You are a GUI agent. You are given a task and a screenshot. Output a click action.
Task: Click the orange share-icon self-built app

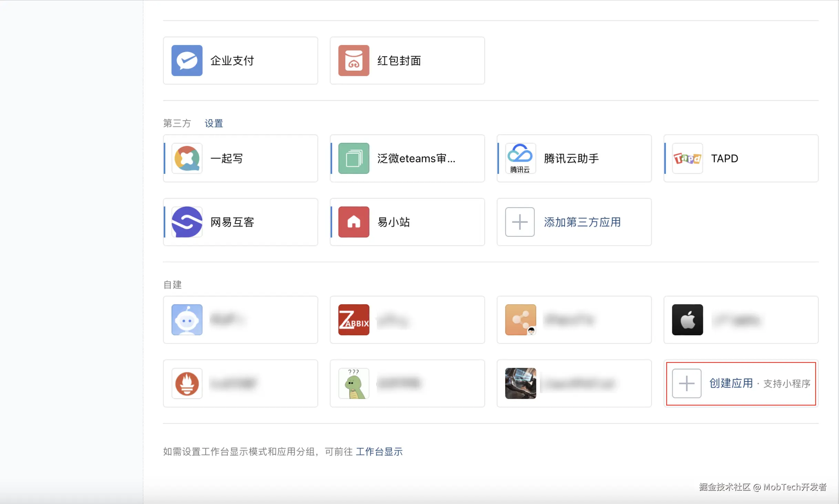pyautogui.click(x=520, y=319)
